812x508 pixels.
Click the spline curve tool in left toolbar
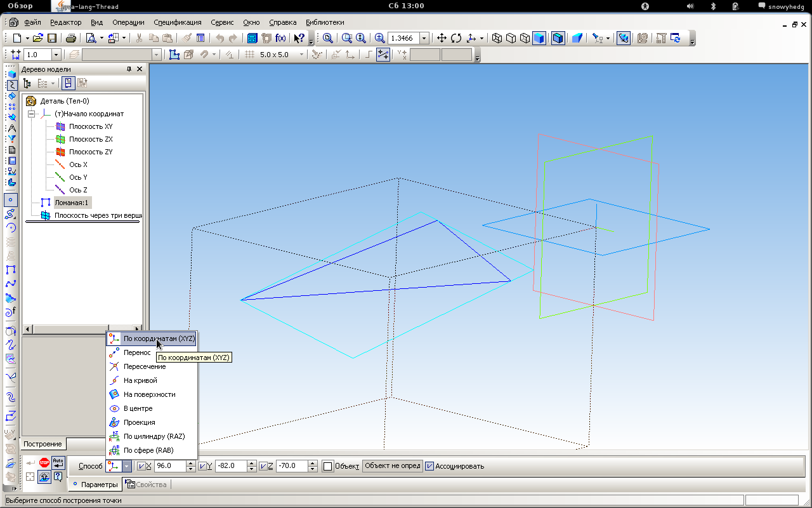click(x=11, y=284)
